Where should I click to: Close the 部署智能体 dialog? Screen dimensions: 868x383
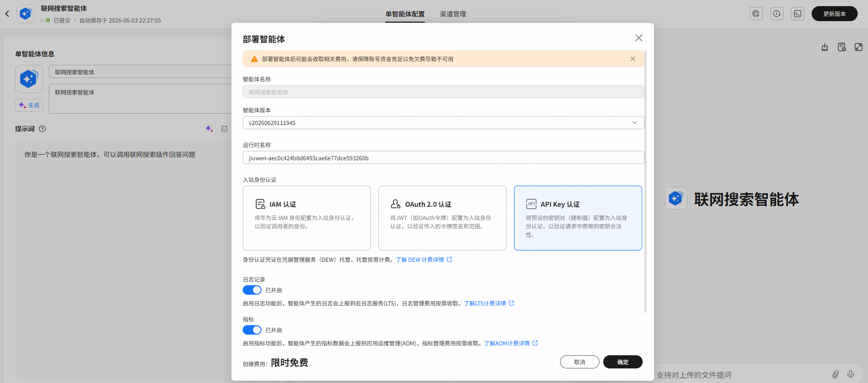click(639, 38)
